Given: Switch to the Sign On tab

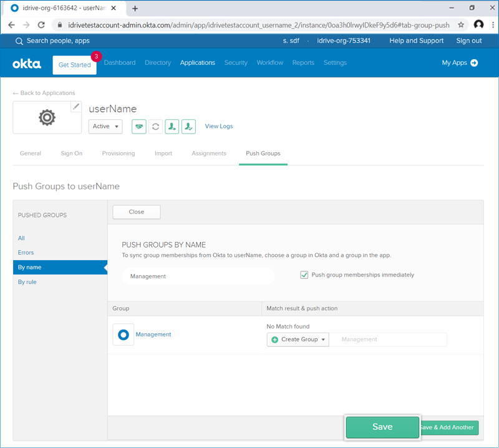Looking at the screenshot, I should coord(72,153).
